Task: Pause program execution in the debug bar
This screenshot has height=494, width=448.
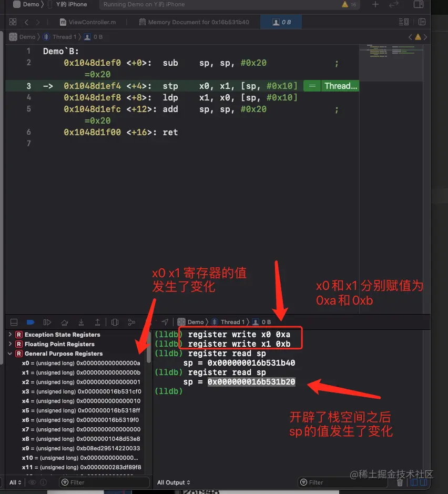Action: (x=47, y=321)
